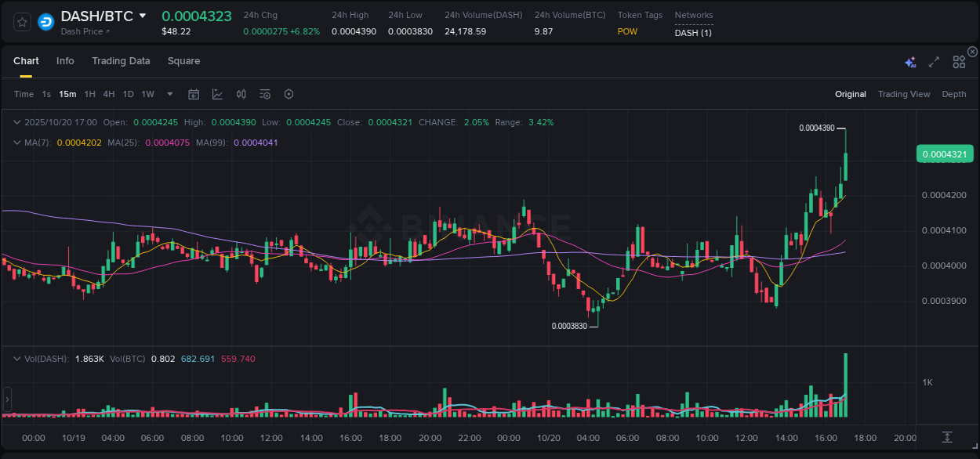The height and width of the screenshot is (459, 980).
Task: Click the favorite star icon beside DASH/BTC
Action: (x=21, y=21)
